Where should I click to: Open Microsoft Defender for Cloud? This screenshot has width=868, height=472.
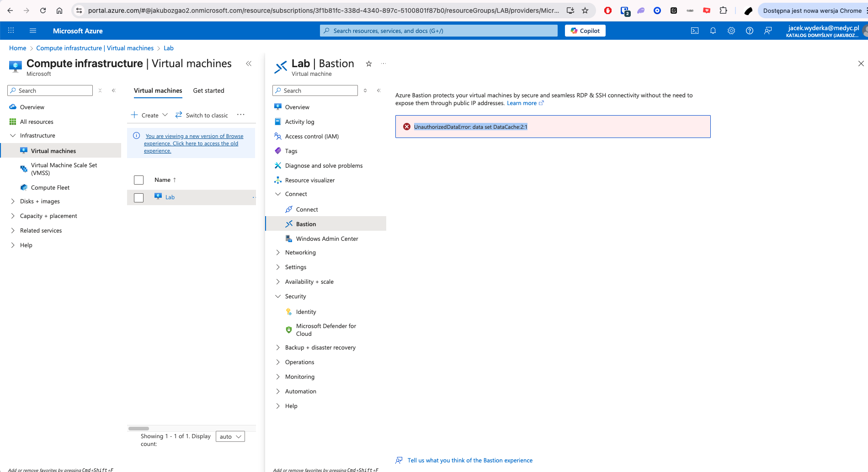pos(326,330)
